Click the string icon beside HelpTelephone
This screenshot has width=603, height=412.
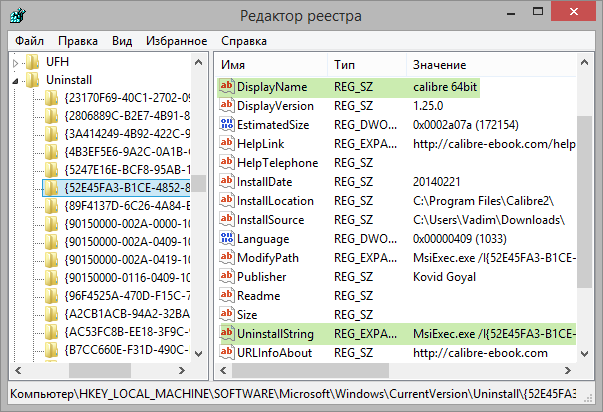(x=227, y=162)
